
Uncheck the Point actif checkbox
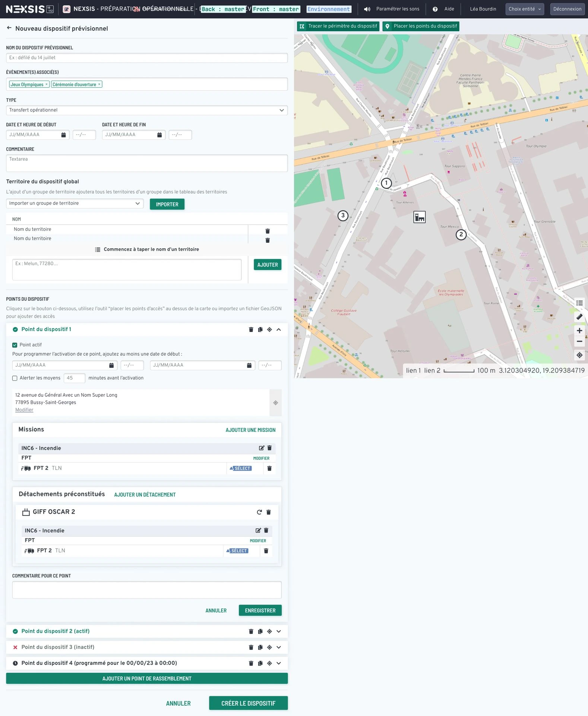[x=15, y=345]
